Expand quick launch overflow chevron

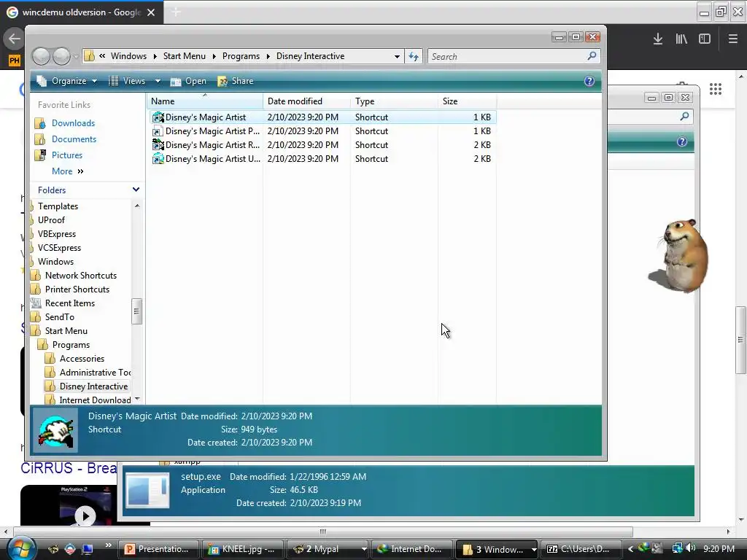click(108, 545)
